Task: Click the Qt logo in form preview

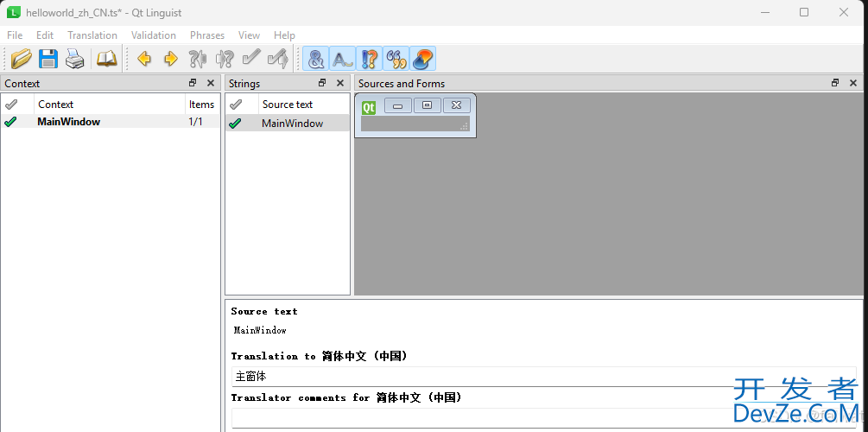Action: click(369, 107)
